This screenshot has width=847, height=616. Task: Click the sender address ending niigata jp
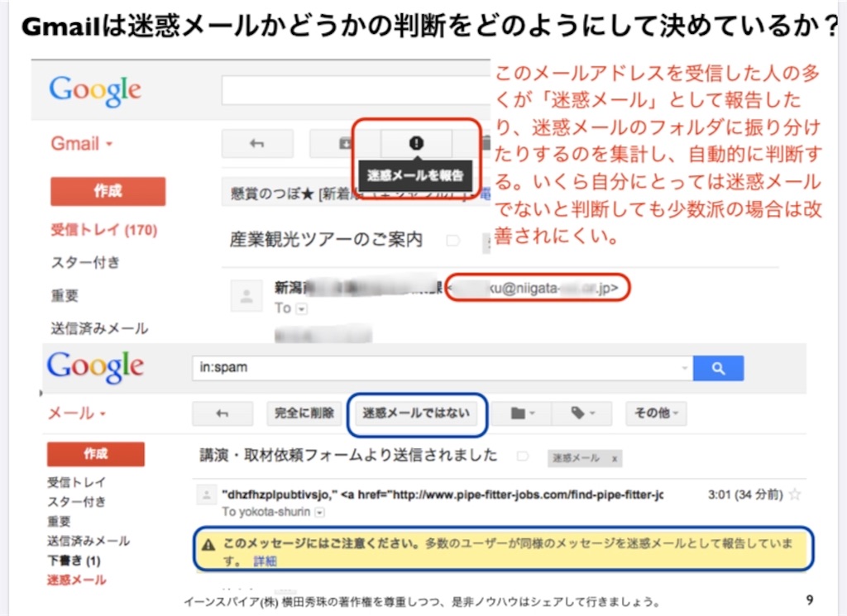click(x=538, y=289)
